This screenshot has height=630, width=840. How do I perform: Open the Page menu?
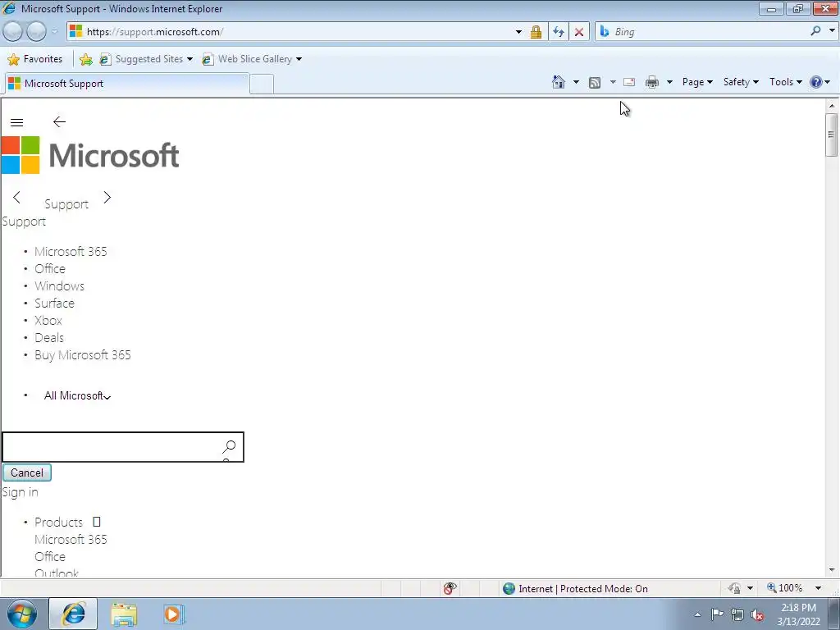697,82
